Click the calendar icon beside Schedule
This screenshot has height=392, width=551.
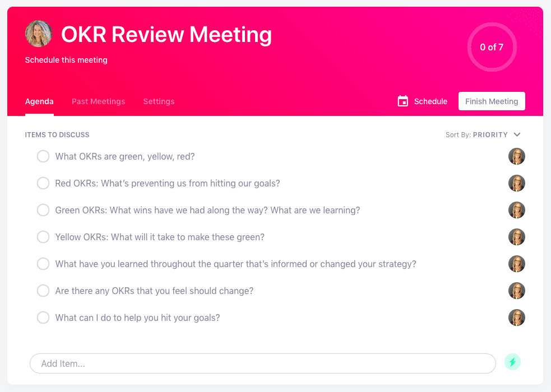tap(402, 101)
